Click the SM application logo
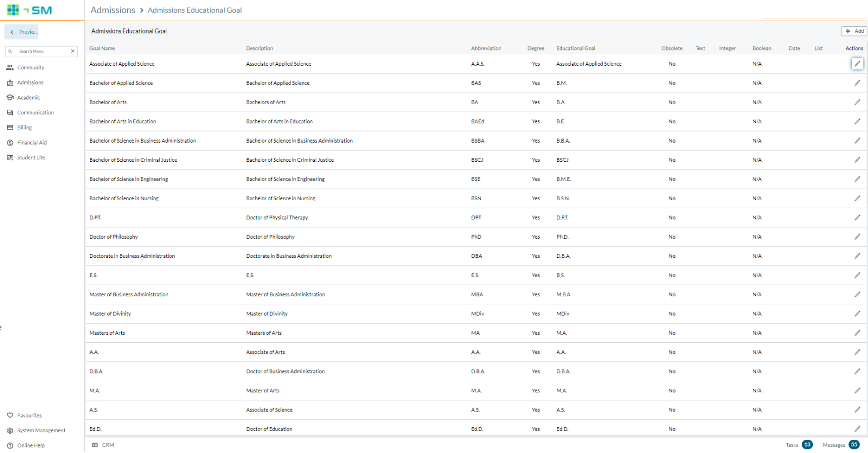Screen dimensions: 868x453 (x=29, y=10)
